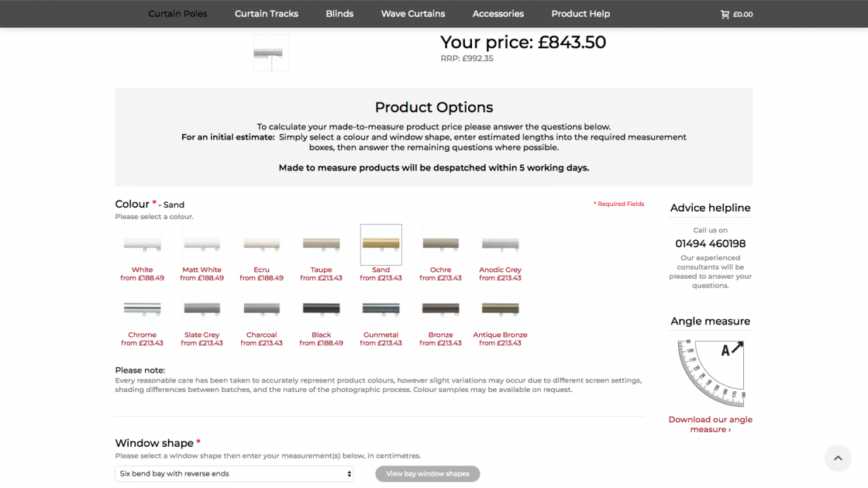868x488 pixels.
Task: Open the Window shape dropdown
Action: point(234,473)
